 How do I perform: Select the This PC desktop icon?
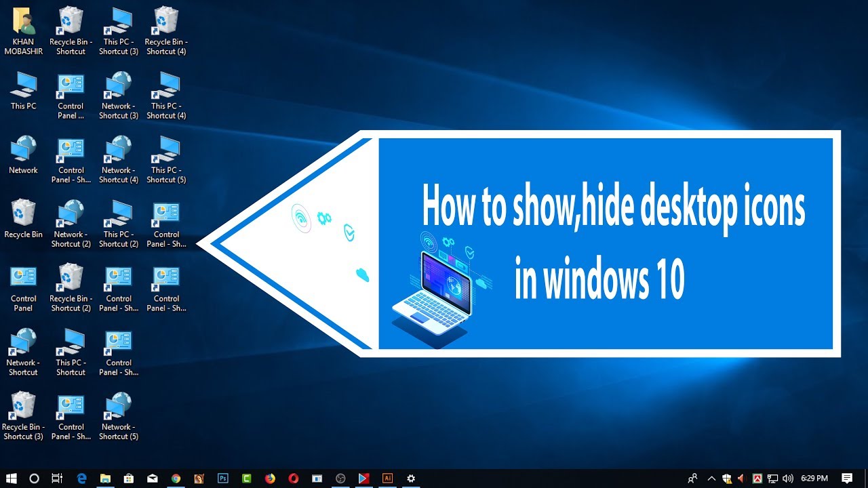23,91
